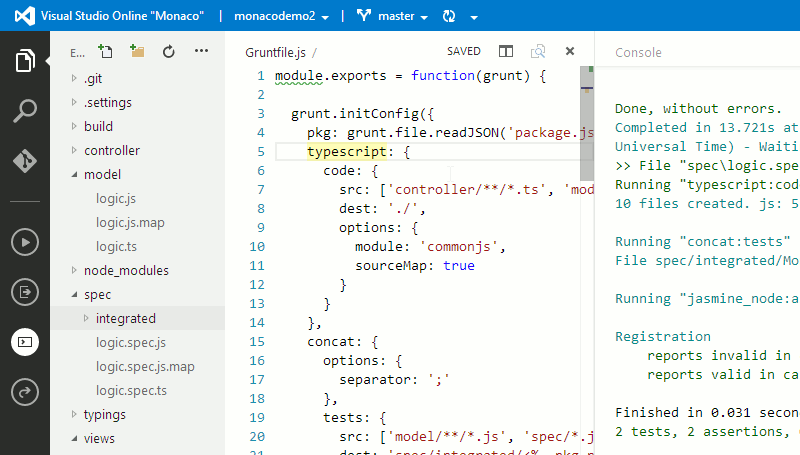Click the Gruntfile.js breadcrumb title

[x=276, y=53]
